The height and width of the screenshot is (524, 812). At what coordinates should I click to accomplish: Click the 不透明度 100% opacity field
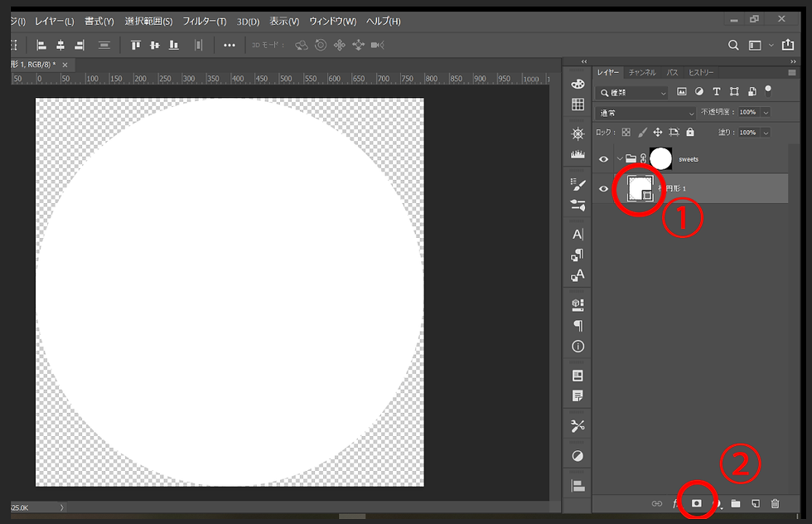coord(748,112)
